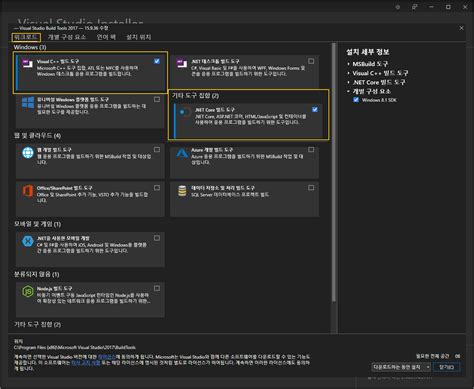The height and width of the screenshot is (389, 474).
Task: Open the 타사 고지 사항 link
Action: click(86, 363)
